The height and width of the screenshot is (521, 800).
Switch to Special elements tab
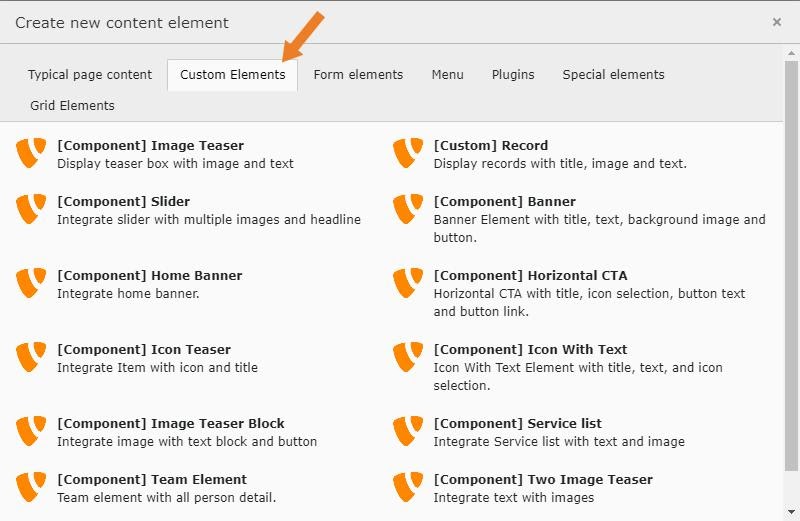pos(613,74)
